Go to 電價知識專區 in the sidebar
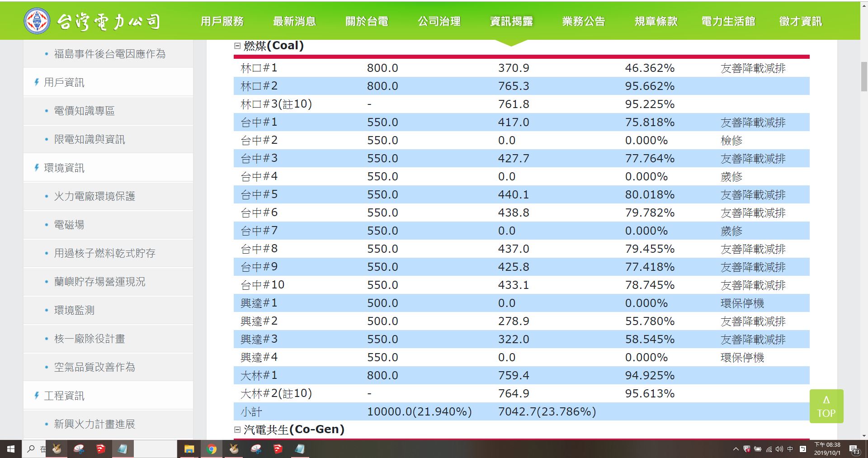Image resolution: width=868 pixels, height=458 pixels. (85, 111)
